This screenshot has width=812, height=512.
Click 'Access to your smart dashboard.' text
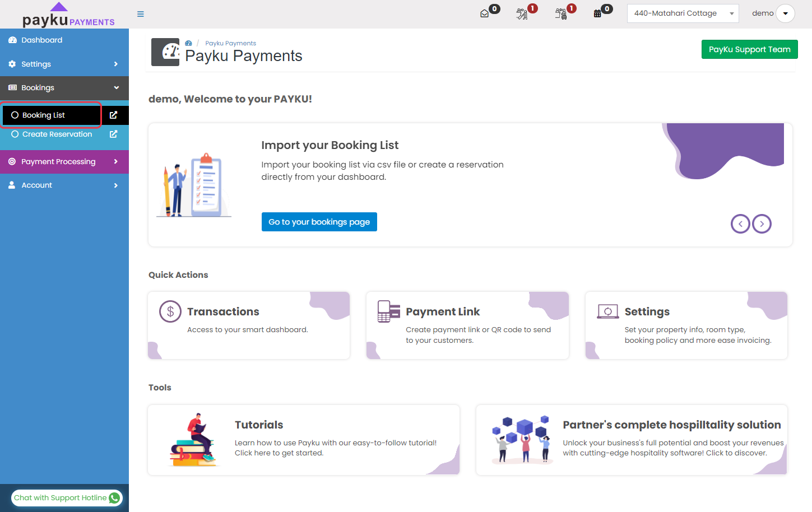(248, 330)
